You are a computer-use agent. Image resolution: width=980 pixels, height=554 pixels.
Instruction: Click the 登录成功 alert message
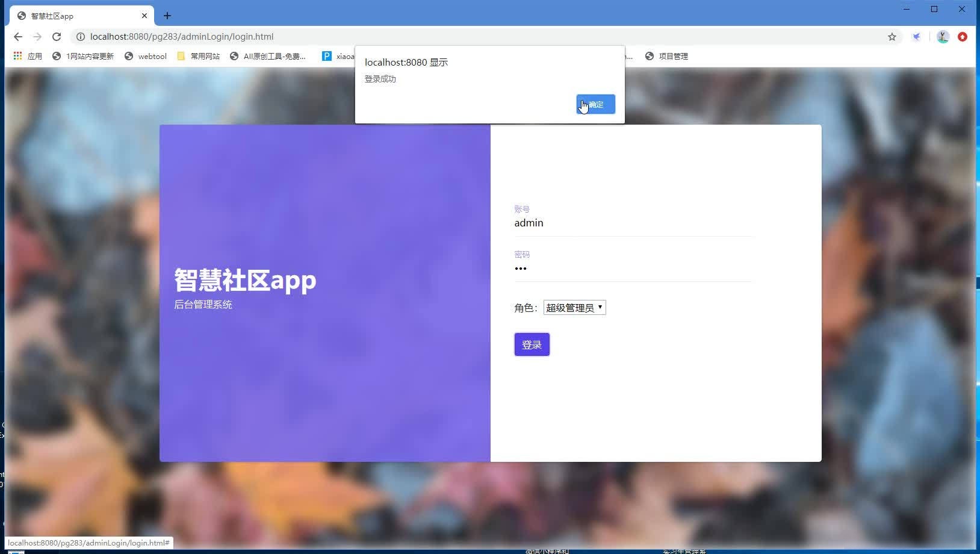pos(380,79)
